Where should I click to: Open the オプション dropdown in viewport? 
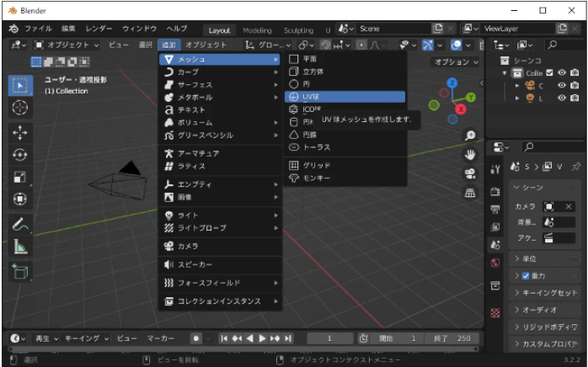[456, 62]
